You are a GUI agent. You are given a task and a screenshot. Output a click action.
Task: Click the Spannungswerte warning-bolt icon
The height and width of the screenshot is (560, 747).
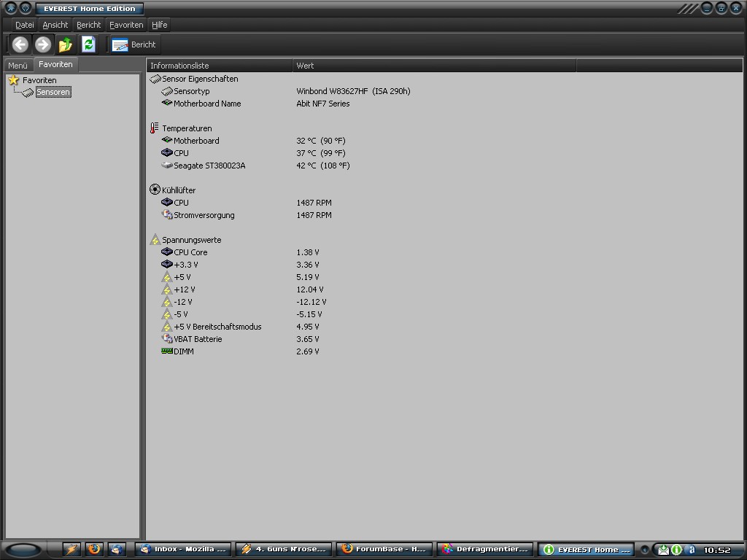[155, 239]
